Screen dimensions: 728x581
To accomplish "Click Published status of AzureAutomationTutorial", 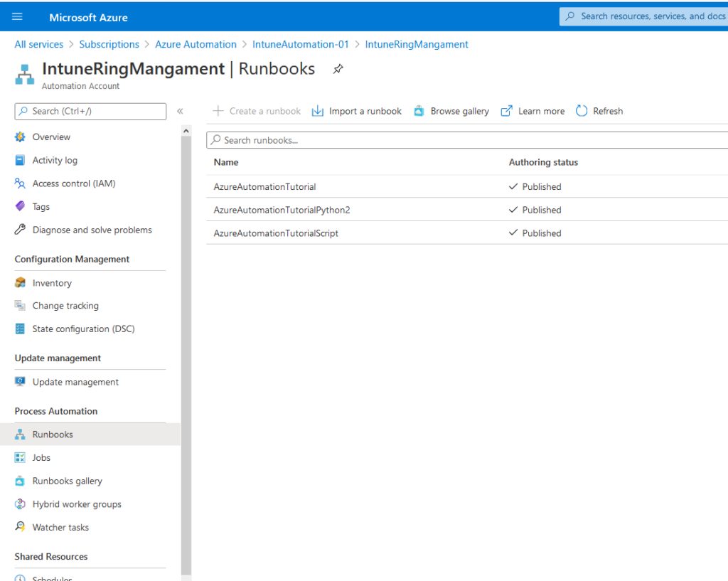I will pos(535,187).
